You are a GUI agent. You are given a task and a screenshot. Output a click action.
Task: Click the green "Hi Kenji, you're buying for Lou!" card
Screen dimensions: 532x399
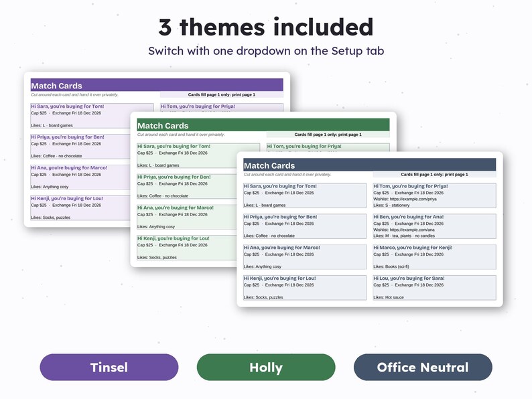(187, 248)
